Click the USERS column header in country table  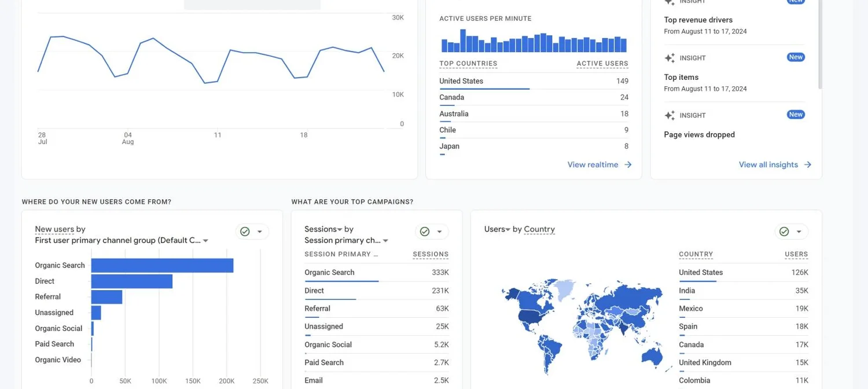(796, 254)
